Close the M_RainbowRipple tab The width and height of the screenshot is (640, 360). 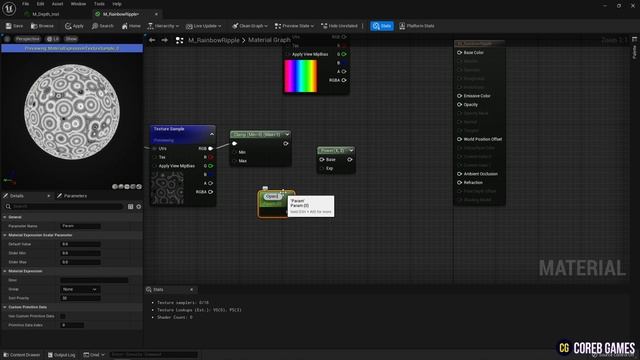(x=156, y=14)
